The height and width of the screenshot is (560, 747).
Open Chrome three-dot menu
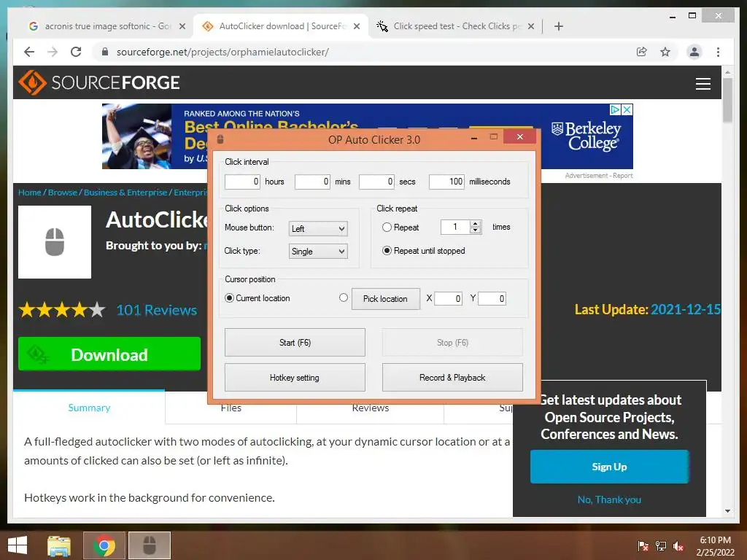coord(718,52)
